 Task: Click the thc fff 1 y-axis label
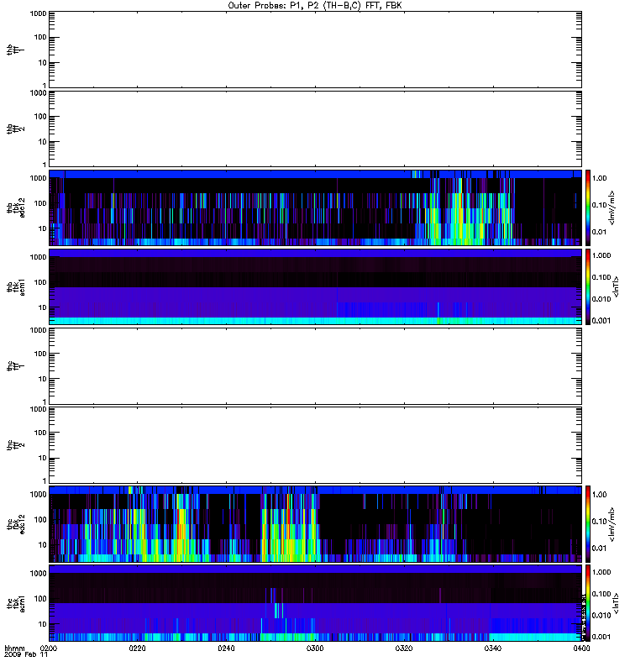[16, 365]
